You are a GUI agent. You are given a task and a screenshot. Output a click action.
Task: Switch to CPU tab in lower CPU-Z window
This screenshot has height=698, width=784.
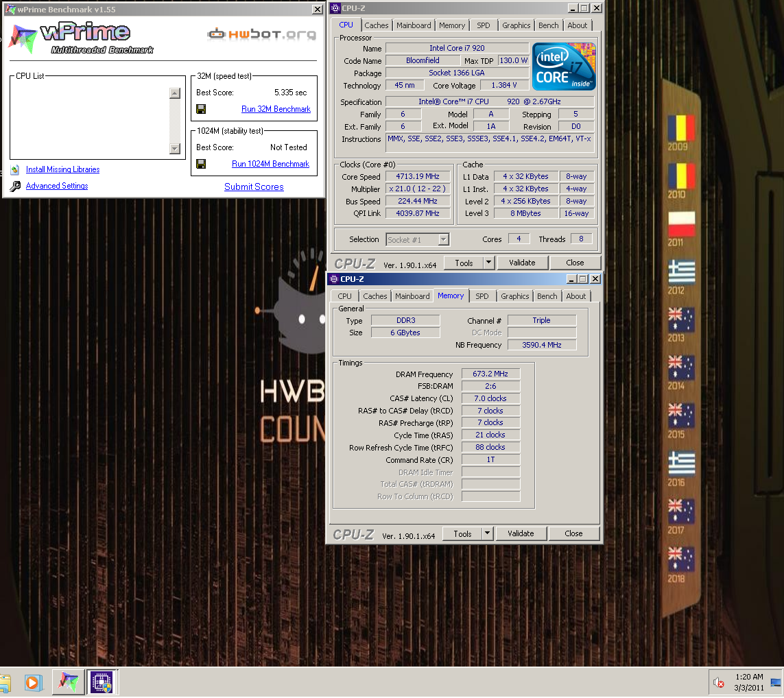point(344,296)
